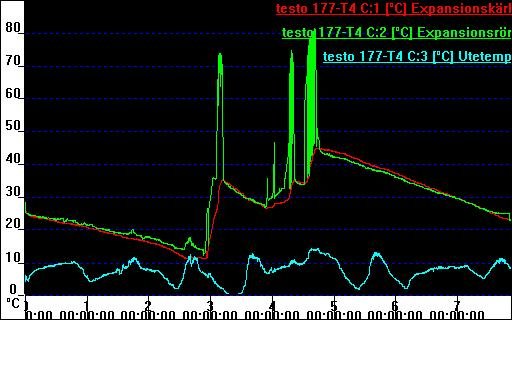This screenshot has height=384, width=512.
Task: Click the day 7 marker on the time axis
Action: coord(457,305)
